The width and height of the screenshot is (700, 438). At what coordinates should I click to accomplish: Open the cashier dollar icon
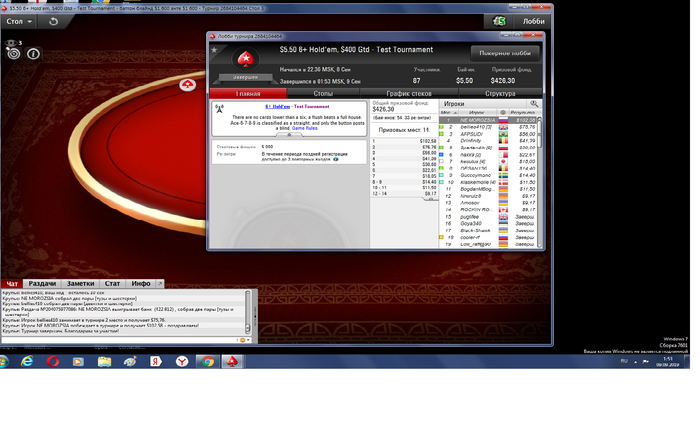pos(499,21)
